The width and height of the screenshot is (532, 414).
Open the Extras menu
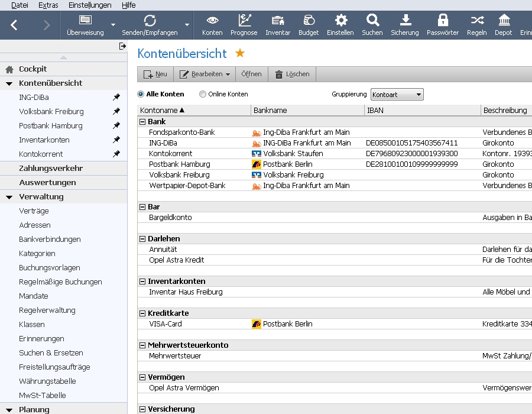[x=48, y=5]
